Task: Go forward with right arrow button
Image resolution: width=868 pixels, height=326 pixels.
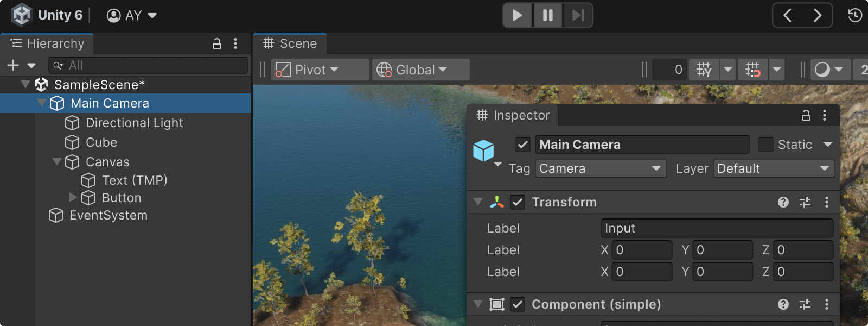Action: click(x=817, y=15)
